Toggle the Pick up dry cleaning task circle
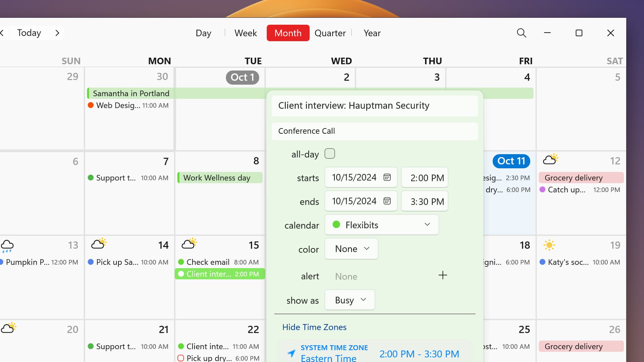Screen dimensions: 644x362 tap(181, 358)
